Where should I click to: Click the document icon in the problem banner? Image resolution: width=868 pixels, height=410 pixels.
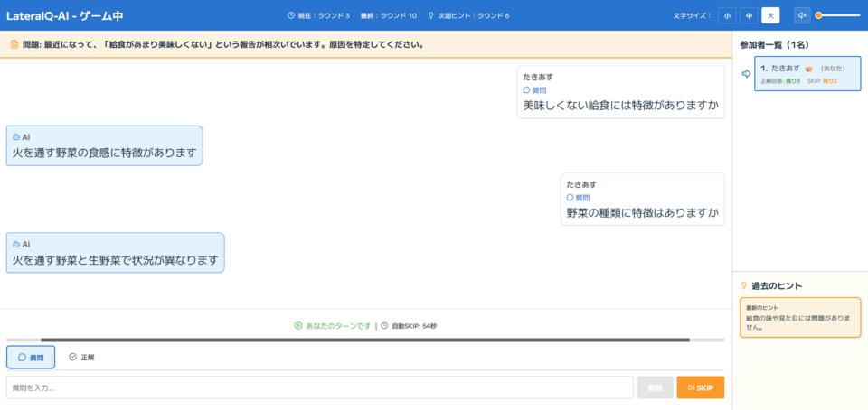(14, 44)
